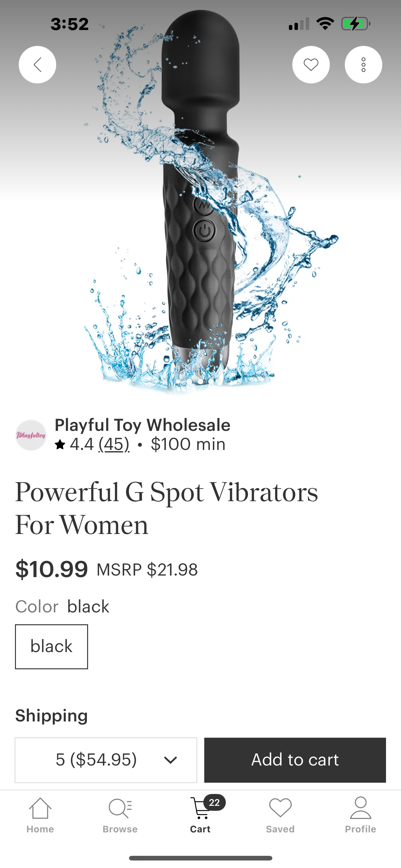Viewport: 401px width, 868px height.
Task: Go to the Home tab
Action: (40, 815)
